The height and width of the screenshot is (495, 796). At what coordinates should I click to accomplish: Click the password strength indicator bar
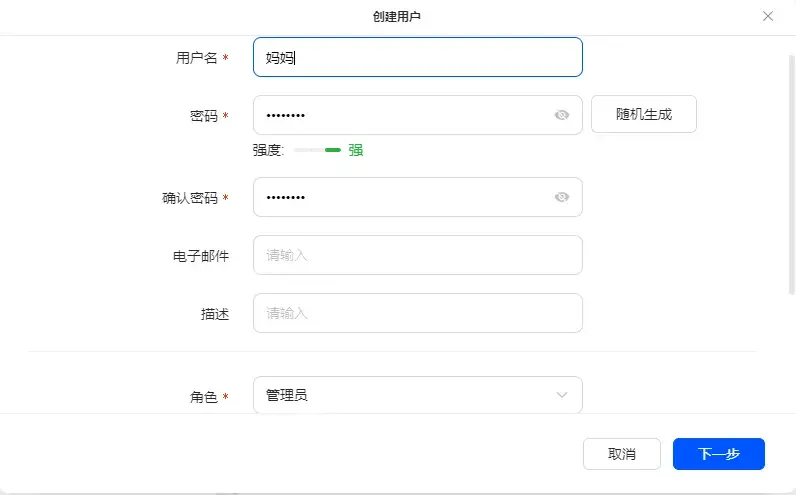(x=316, y=150)
